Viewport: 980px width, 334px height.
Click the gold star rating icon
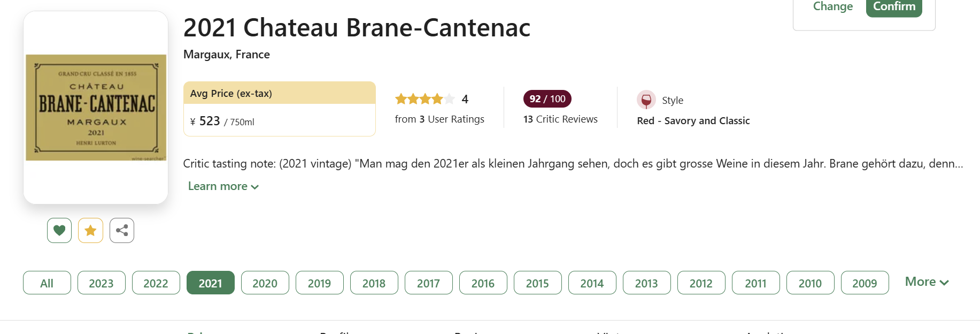pos(90,231)
